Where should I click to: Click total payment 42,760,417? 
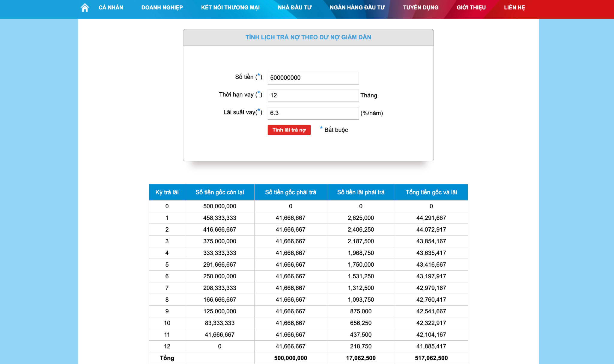tap(431, 300)
